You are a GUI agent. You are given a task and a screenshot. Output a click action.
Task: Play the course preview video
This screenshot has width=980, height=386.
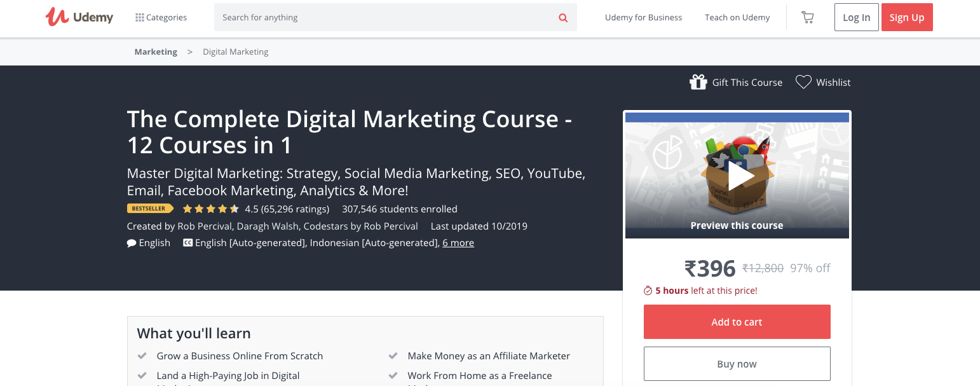point(737,175)
